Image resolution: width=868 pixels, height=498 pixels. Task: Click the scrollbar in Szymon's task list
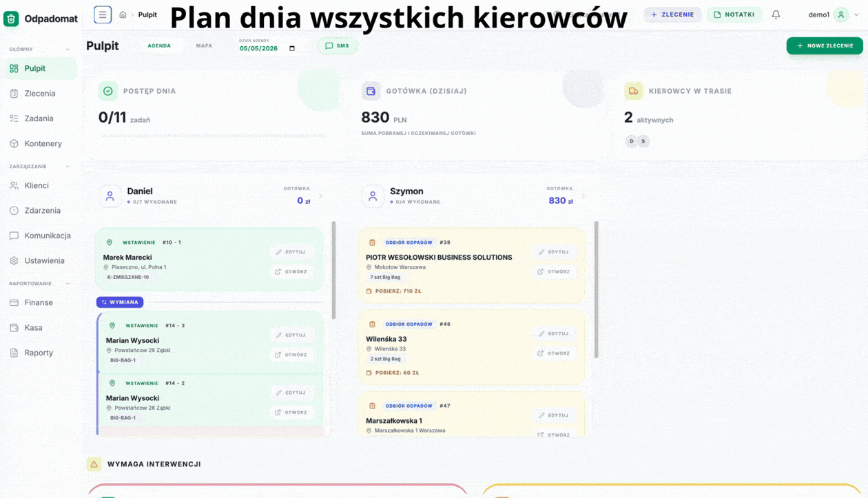(597, 289)
